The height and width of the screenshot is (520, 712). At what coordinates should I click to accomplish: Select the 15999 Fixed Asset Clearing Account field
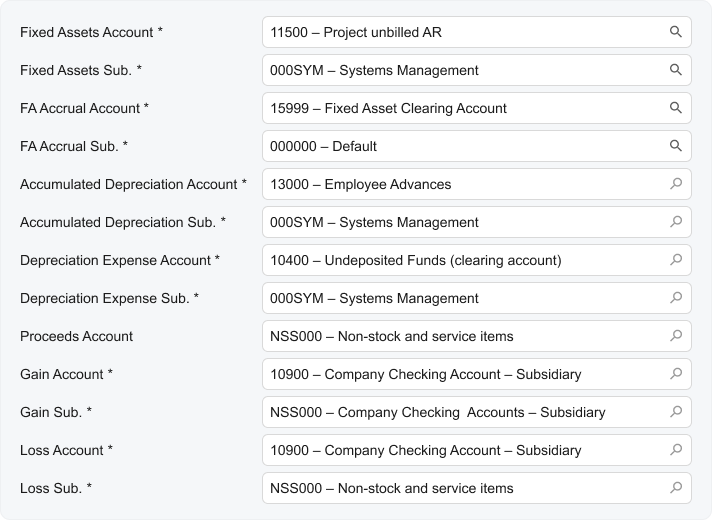460,108
